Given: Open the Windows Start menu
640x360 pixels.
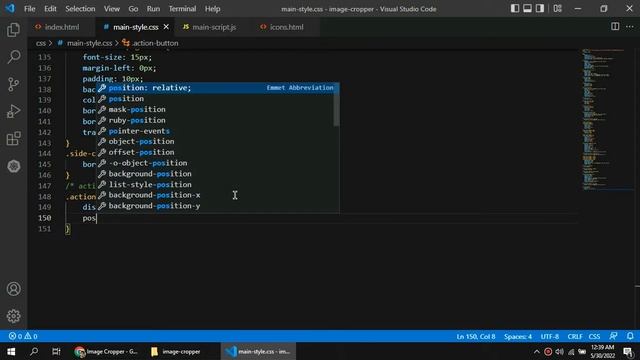Looking at the screenshot, I should (11, 351).
